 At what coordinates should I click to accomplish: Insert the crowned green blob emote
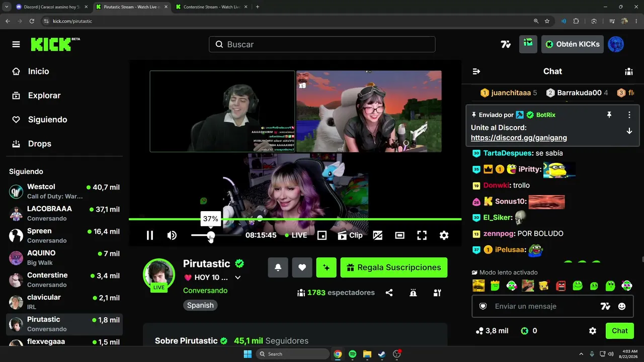[495, 286]
